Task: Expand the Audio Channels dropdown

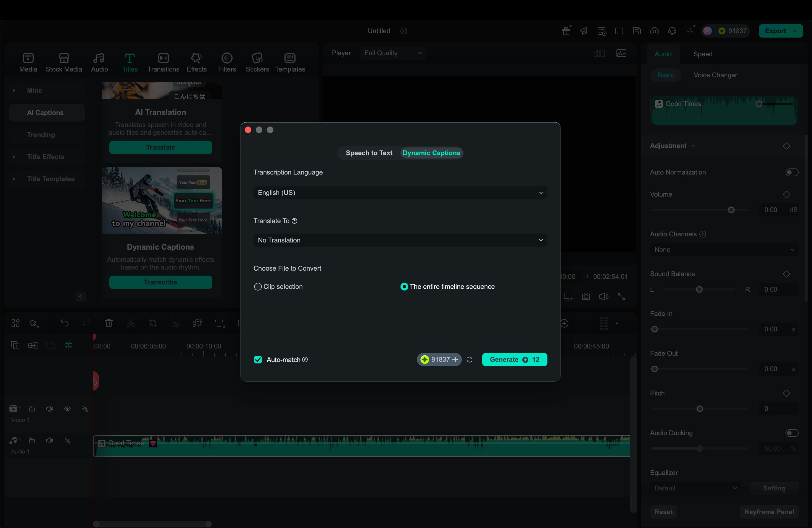Action: 724,250
